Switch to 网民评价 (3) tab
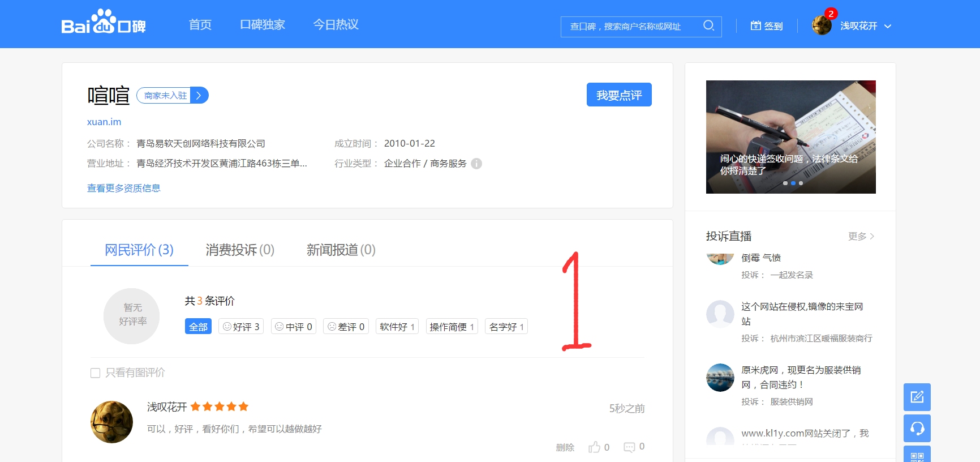980x462 pixels. pyautogui.click(x=139, y=250)
